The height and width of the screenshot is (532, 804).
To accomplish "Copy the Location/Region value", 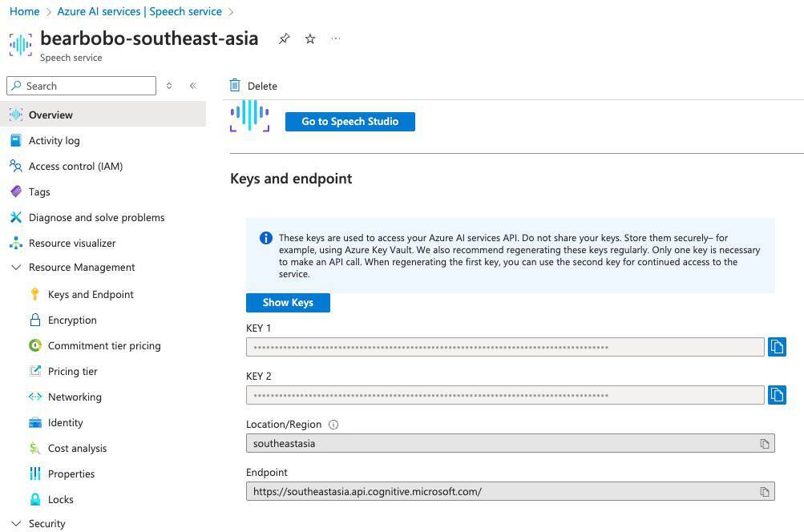I will 764,444.
